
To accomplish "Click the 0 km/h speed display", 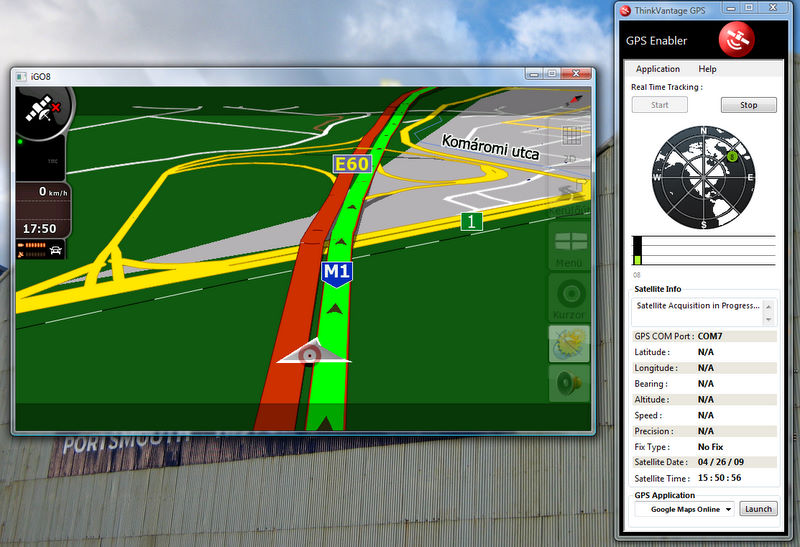I will pyautogui.click(x=53, y=192).
